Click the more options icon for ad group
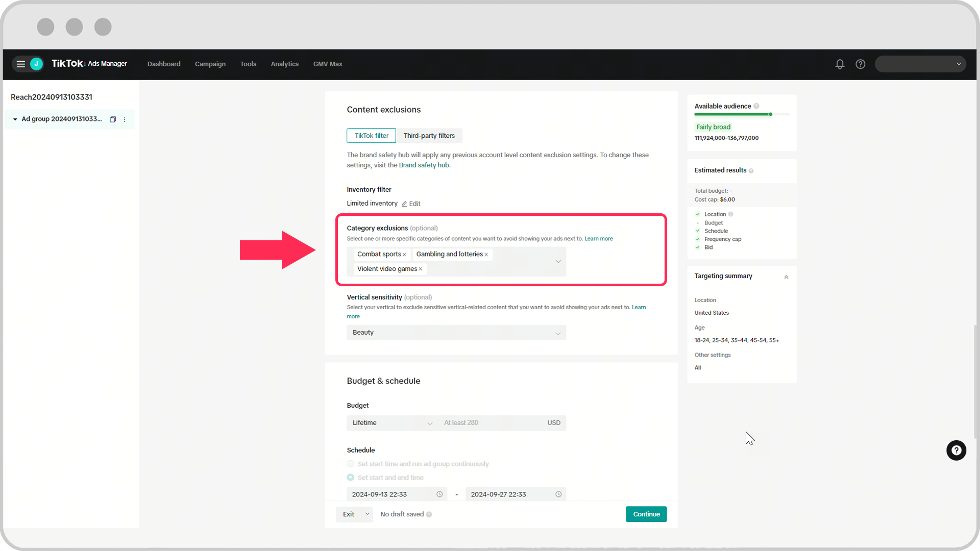Image resolution: width=980 pixels, height=551 pixels. tap(125, 119)
